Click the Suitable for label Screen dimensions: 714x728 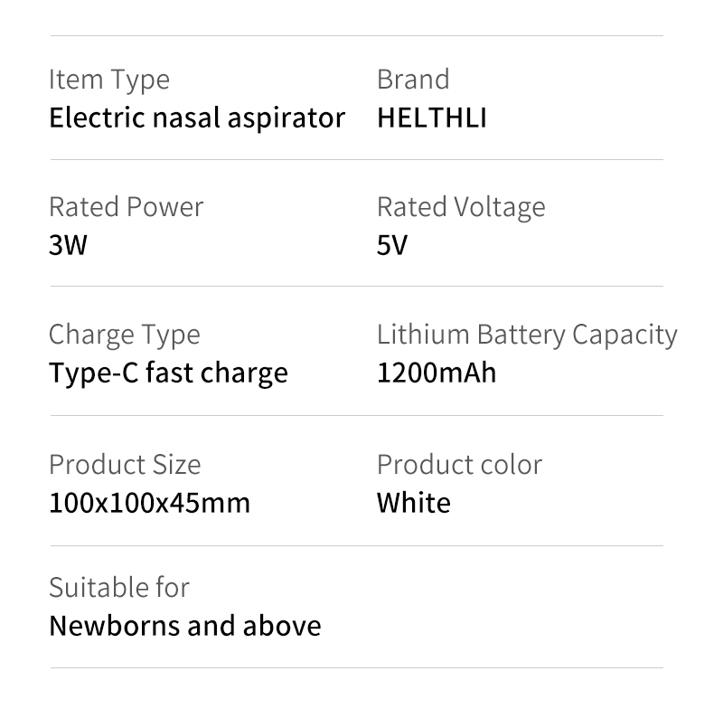coord(119,587)
